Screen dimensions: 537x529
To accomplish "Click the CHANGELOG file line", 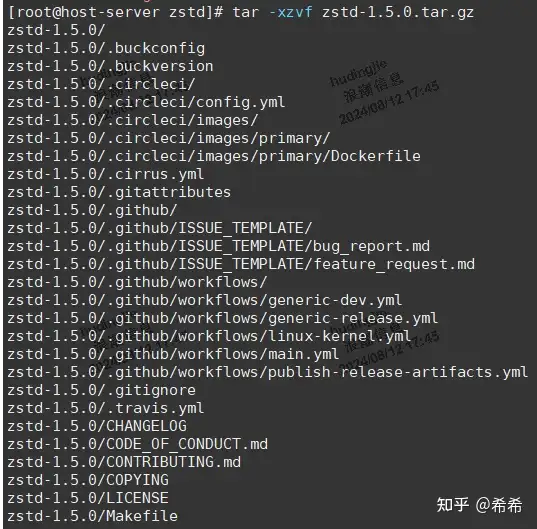I will pyautogui.click(x=97, y=426).
